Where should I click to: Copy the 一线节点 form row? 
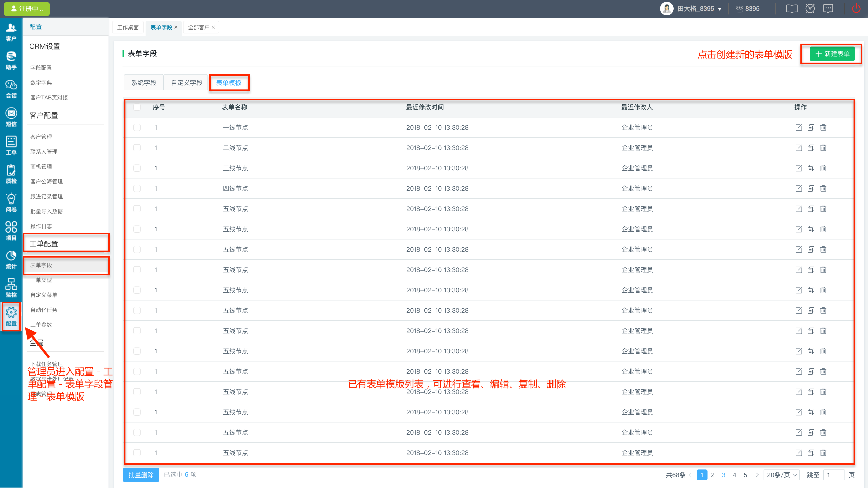pos(811,127)
